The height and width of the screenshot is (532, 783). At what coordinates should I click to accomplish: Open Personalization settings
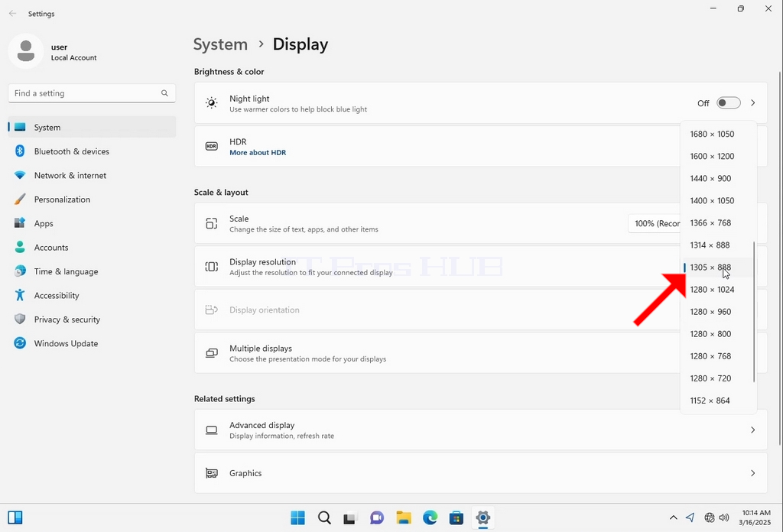coord(92,199)
